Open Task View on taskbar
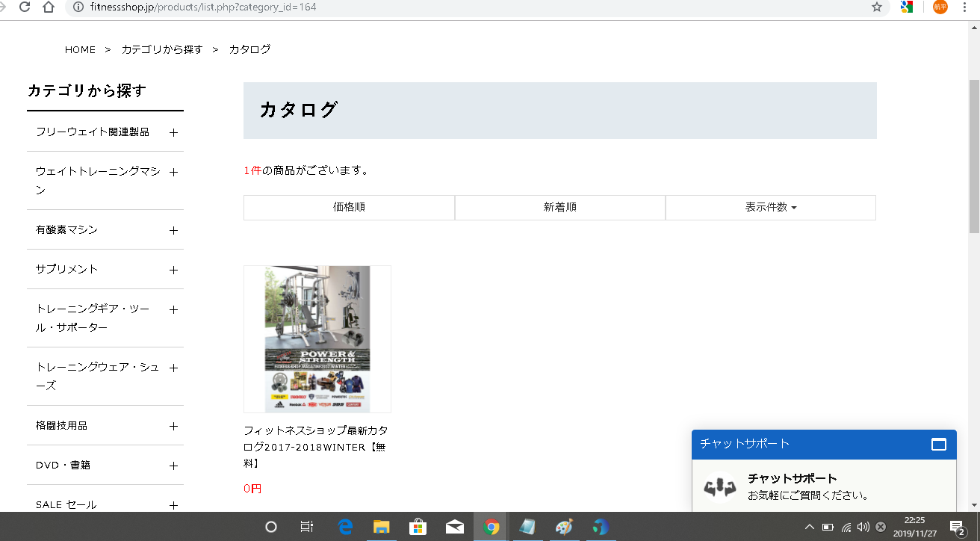Screen dimensions: 980x541 coord(306,527)
